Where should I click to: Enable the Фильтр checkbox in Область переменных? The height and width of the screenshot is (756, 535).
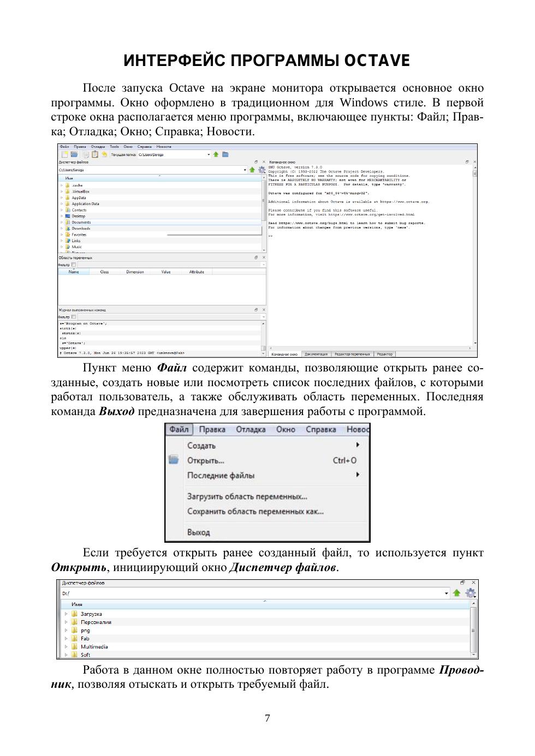point(74,265)
